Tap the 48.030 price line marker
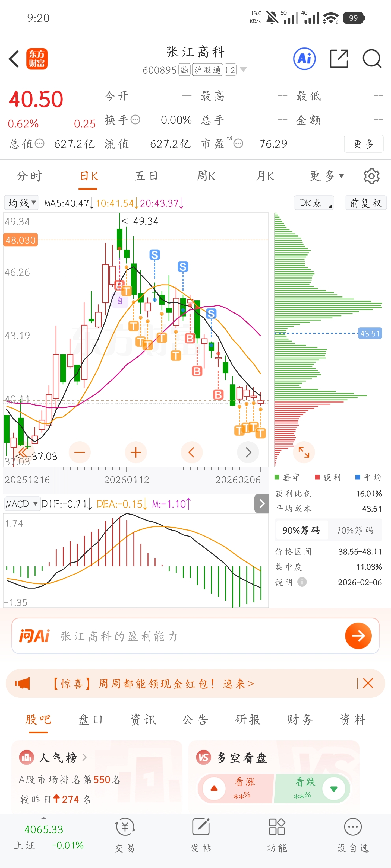The height and width of the screenshot is (868, 391). click(x=20, y=240)
